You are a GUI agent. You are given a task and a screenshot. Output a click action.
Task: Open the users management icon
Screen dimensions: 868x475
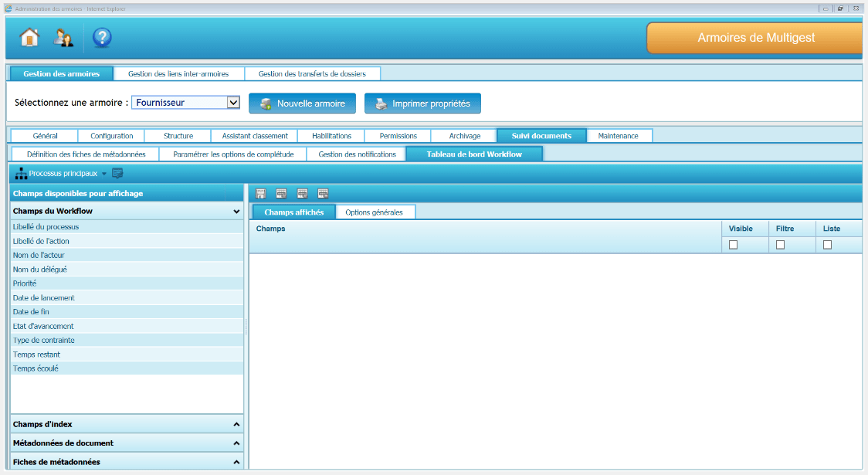pyautogui.click(x=63, y=37)
